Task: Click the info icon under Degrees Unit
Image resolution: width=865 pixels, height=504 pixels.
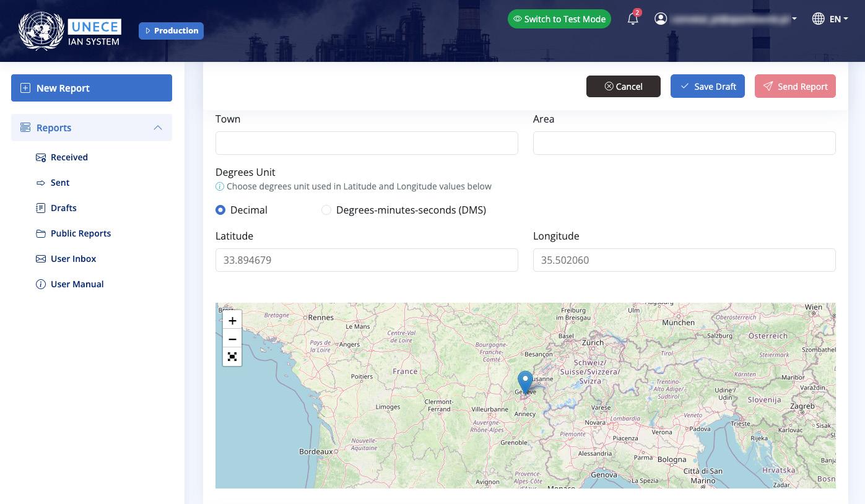Action: click(220, 186)
